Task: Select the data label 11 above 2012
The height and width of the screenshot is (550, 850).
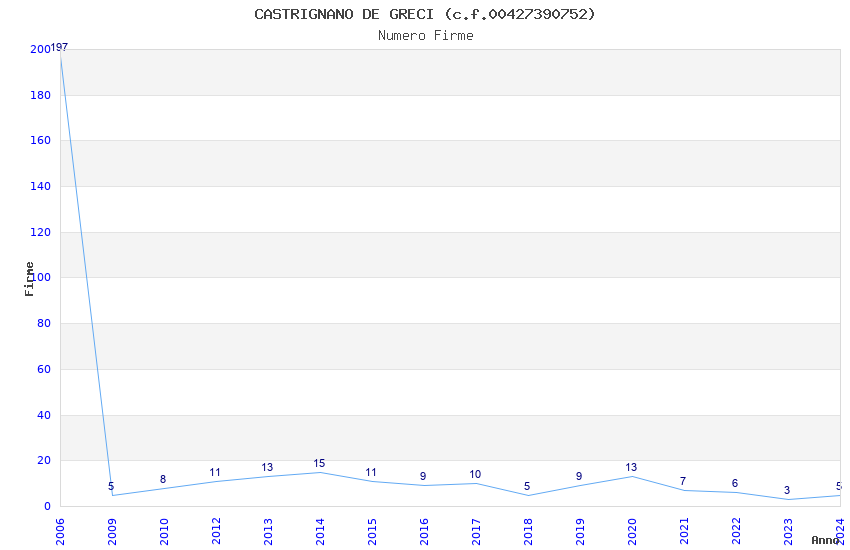Action: (215, 473)
